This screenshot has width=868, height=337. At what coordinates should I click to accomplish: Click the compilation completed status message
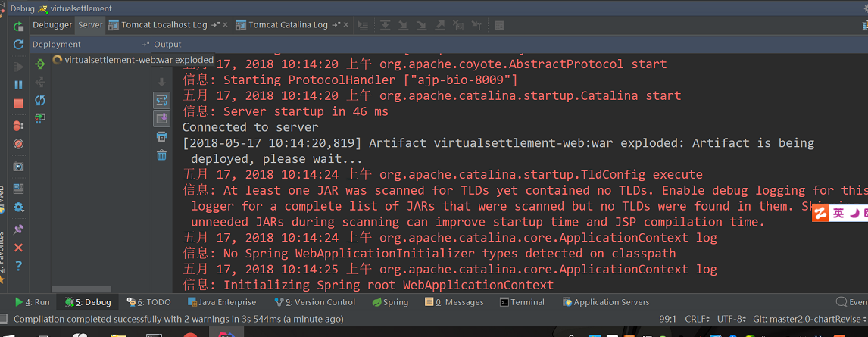pos(178,320)
